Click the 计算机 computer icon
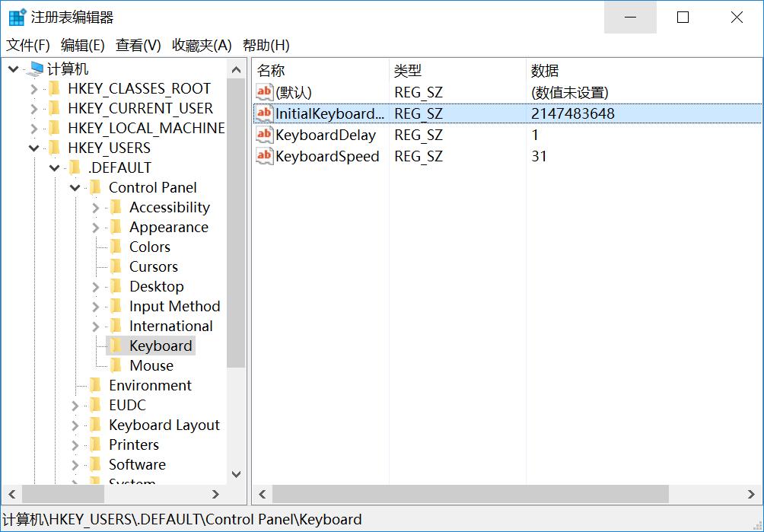Viewport: 764px width, 532px height. point(33,68)
